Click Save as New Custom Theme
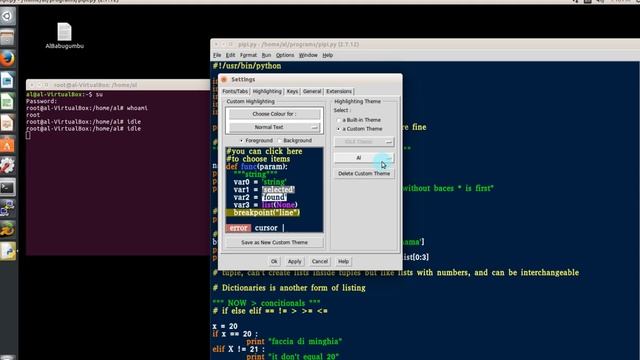The height and width of the screenshot is (360, 640). click(x=274, y=242)
